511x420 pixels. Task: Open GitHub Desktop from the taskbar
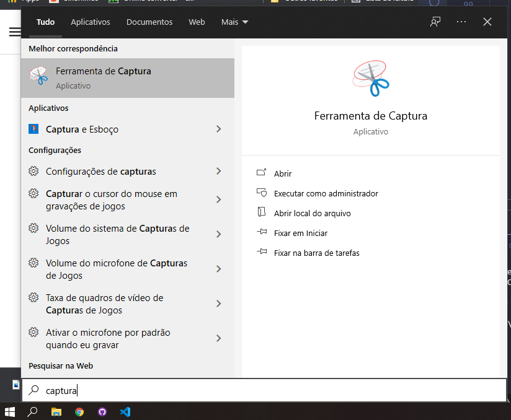[x=102, y=412]
